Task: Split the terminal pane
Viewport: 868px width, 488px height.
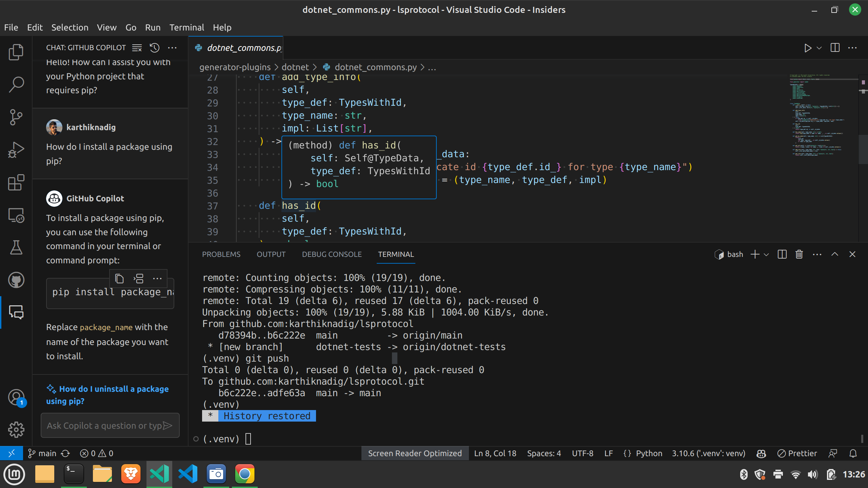Action: [x=782, y=254]
